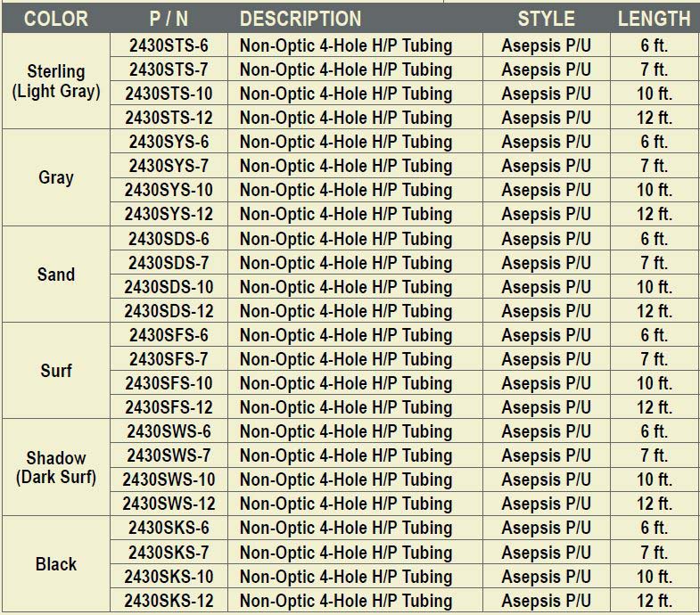Click the Gray color group cell

pyautogui.click(x=56, y=177)
